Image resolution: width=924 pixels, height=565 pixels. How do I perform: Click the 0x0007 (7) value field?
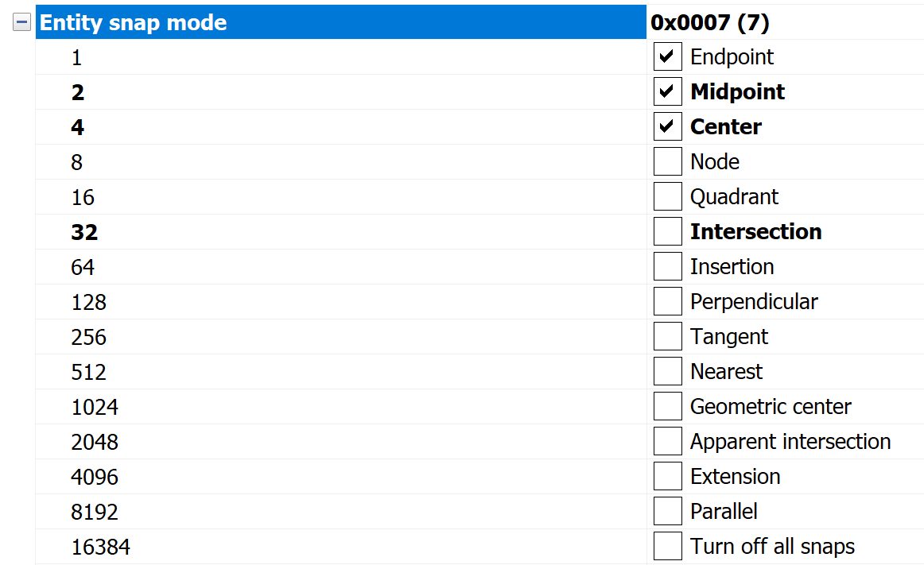click(709, 23)
